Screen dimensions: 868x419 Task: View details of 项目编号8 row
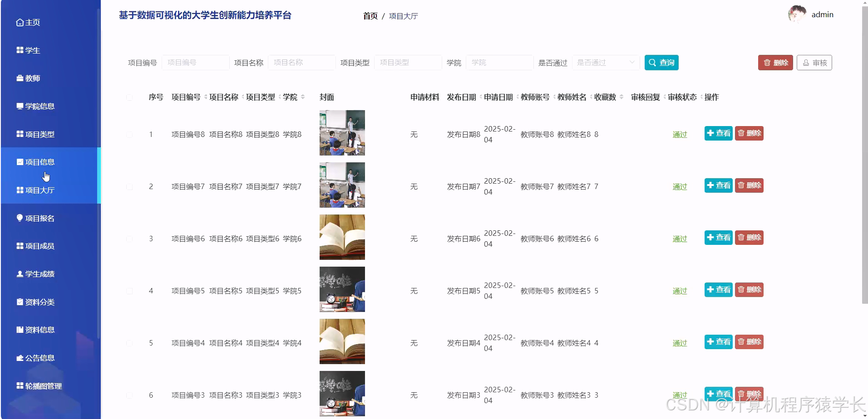[x=719, y=133]
